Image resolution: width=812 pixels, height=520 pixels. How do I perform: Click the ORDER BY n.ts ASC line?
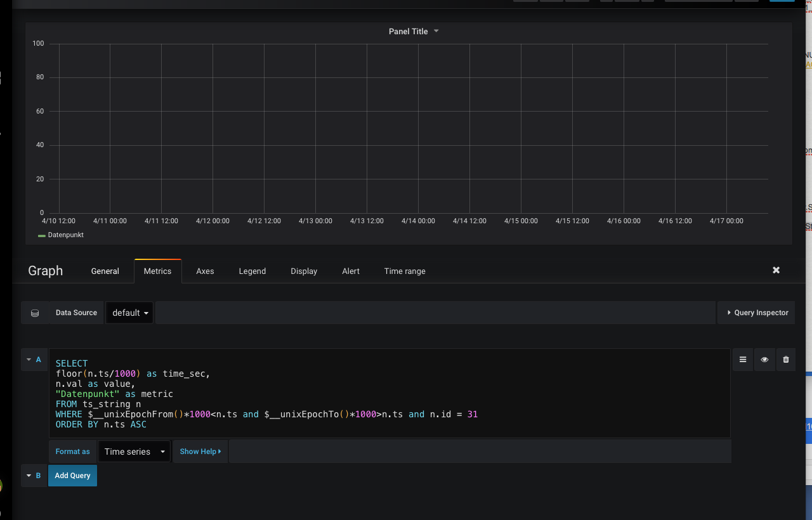click(x=101, y=424)
